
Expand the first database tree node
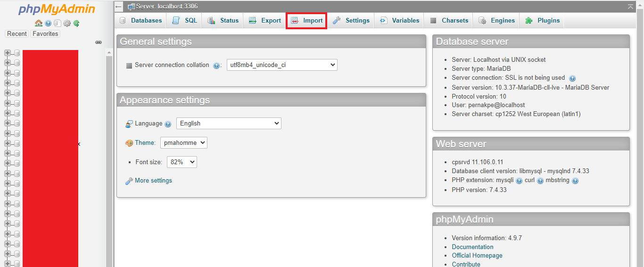click(7, 53)
